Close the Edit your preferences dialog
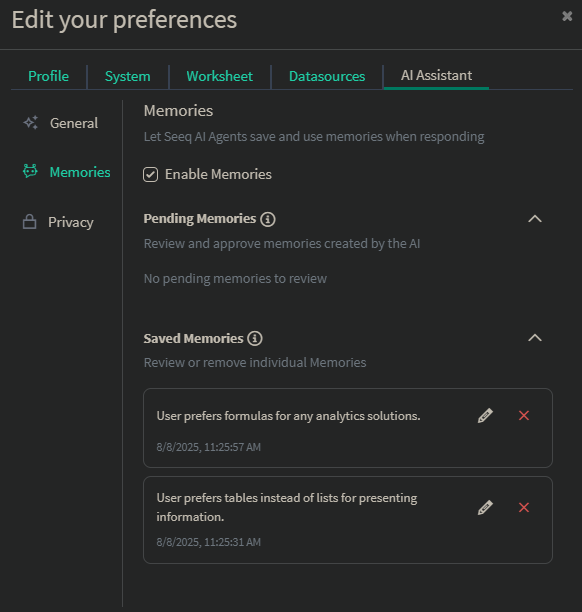The height and width of the screenshot is (612, 582). (x=567, y=16)
